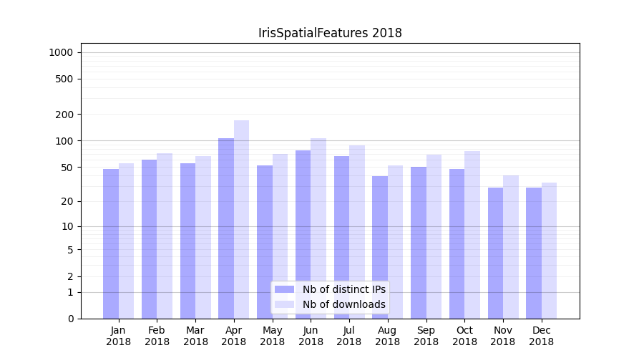Click the '1000' y-axis tick label
Viewport: 644px width, 358px height.
coord(61,52)
